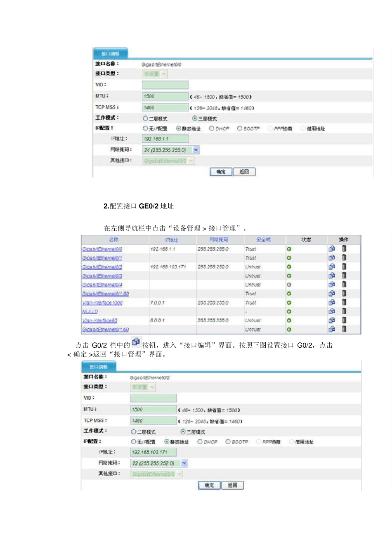The image size is (392, 555).
Task: Sort table by 网络掩码 column header
Action: (218, 240)
